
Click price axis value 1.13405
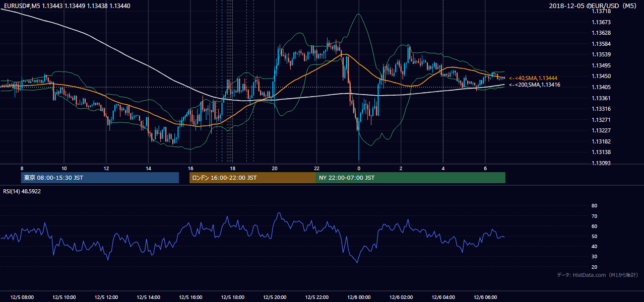point(601,87)
